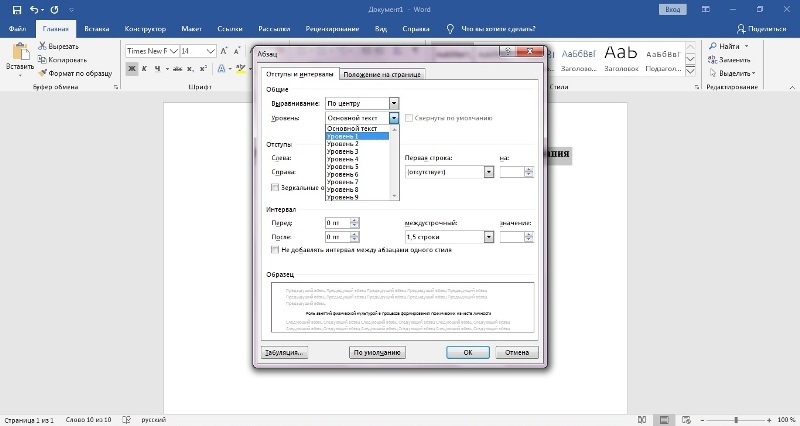Toggle the 'Свернуты по умолчанию' checkbox
Screen dimensions: 800x426
pyautogui.click(x=408, y=118)
